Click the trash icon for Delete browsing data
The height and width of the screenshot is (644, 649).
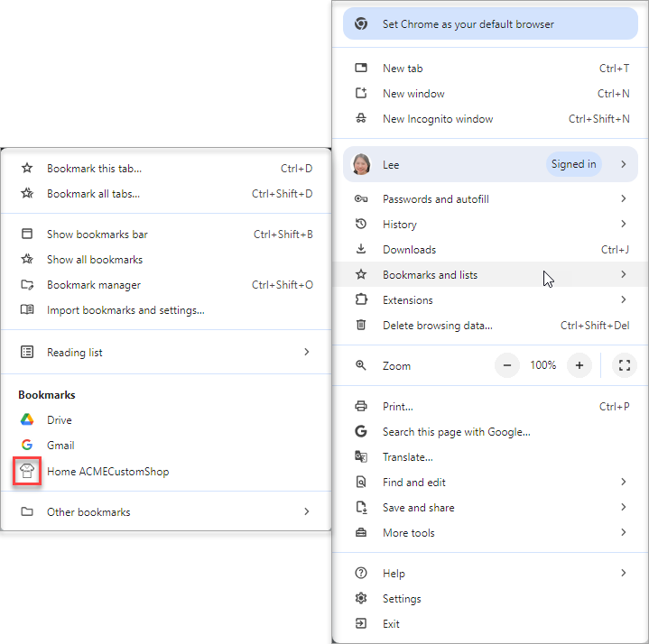361,326
